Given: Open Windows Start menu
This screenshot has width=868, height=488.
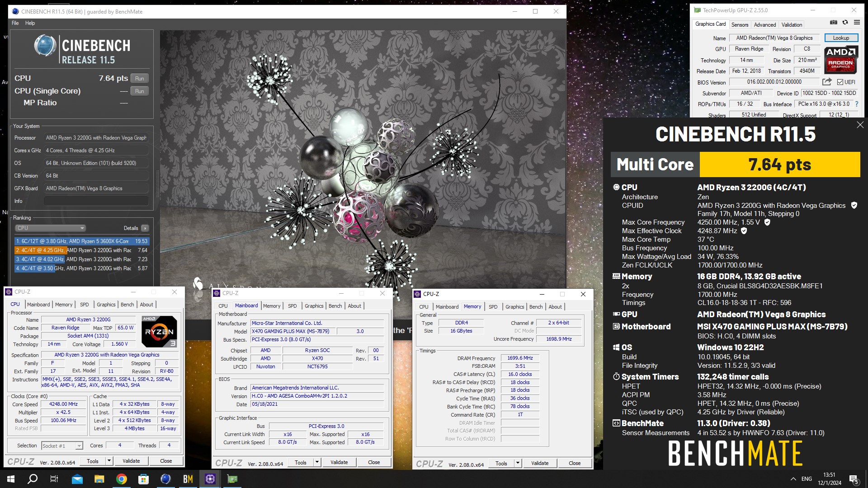Looking at the screenshot, I should click(11, 479).
